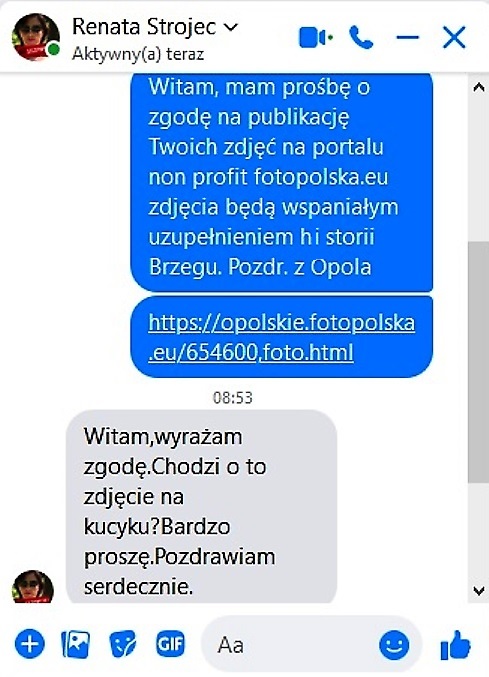Image resolution: width=489 pixels, height=677 pixels.
Task: Open the GIF picker
Action: click(170, 644)
